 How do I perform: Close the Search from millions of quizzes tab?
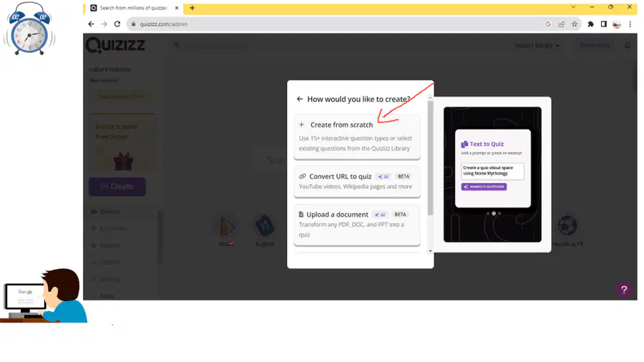tap(177, 8)
